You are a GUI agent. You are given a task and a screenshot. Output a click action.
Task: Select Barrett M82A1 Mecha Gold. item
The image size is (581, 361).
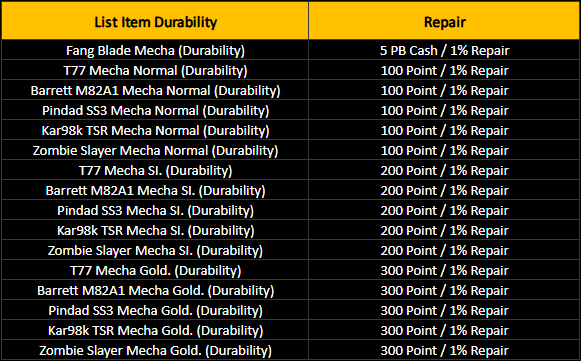click(x=155, y=291)
